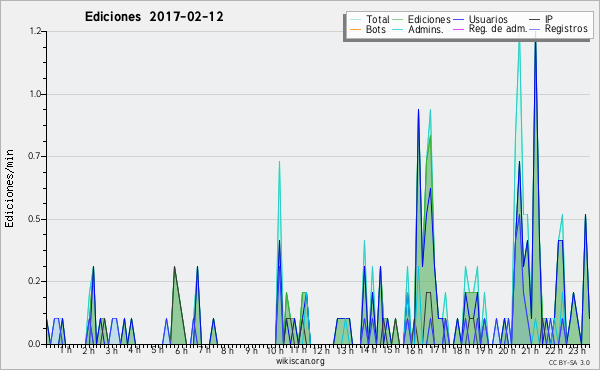Click the 0.2 y-axis value

click(35, 281)
